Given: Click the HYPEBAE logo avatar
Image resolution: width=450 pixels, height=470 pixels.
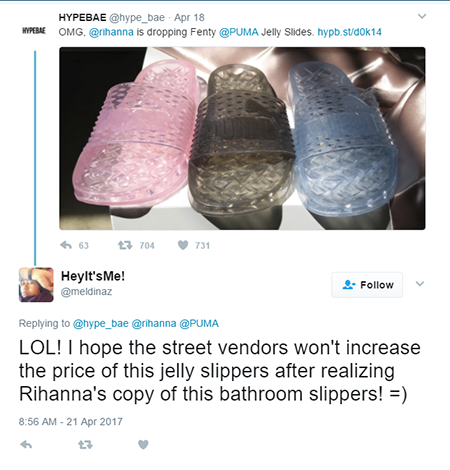Looking at the screenshot, I should (34, 31).
